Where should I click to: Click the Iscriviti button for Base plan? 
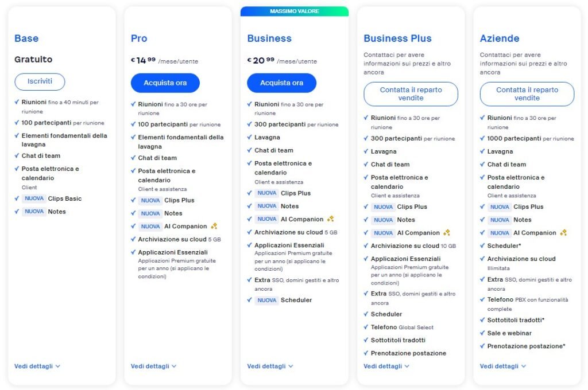tap(40, 81)
